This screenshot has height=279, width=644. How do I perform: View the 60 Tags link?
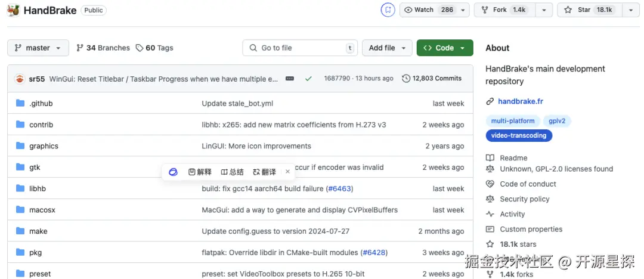(x=154, y=48)
